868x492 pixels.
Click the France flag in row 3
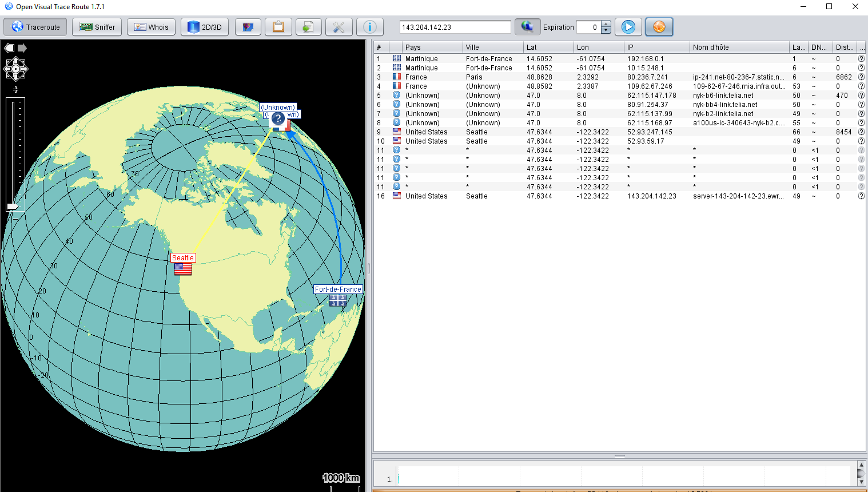click(x=396, y=77)
